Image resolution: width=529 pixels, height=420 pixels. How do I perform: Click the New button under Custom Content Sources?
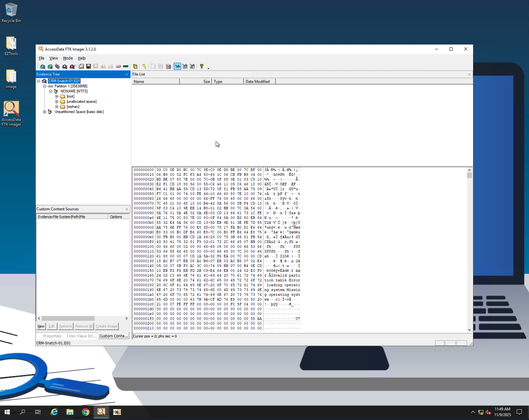(41, 326)
